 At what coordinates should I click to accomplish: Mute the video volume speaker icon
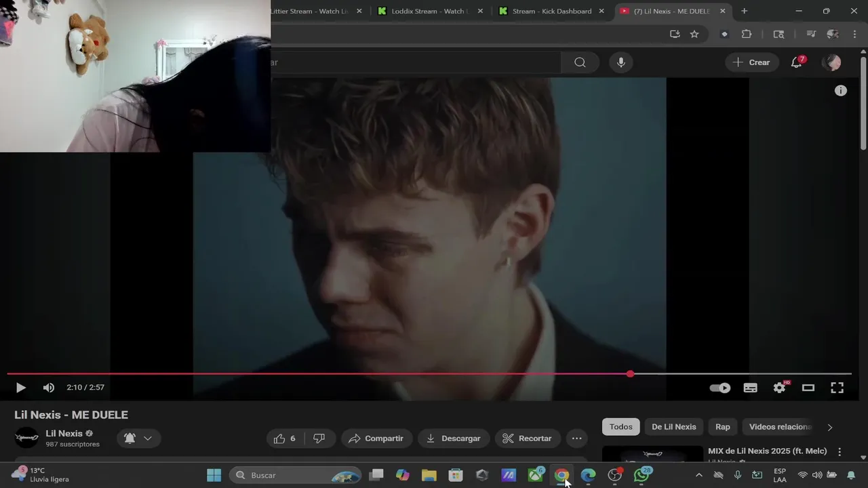pos(49,388)
